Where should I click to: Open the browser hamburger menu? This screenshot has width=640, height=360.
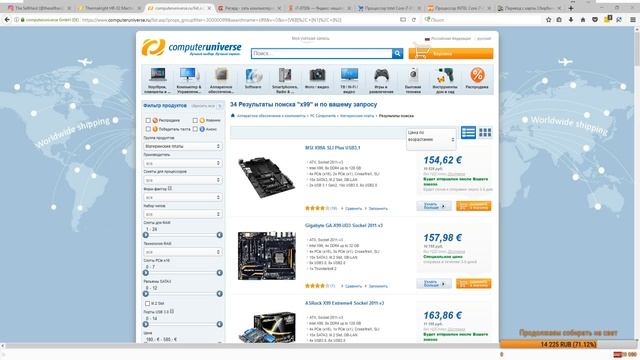click(x=632, y=20)
